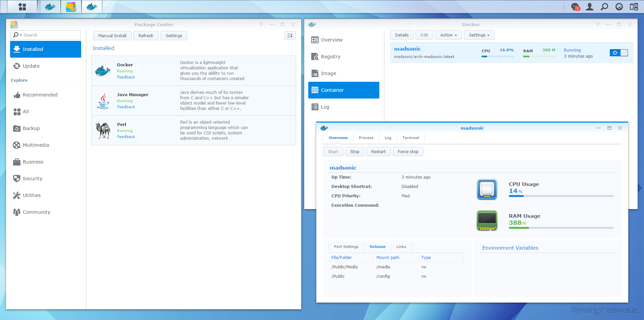Switch to the Terminal tab
Image resolution: width=644 pixels, height=320 pixels.
pos(411,138)
